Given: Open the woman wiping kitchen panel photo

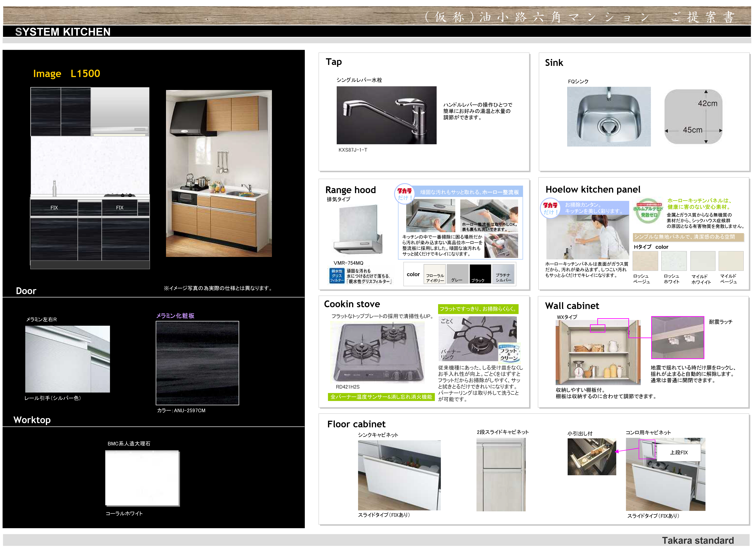Looking at the screenshot, I should [587, 237].
